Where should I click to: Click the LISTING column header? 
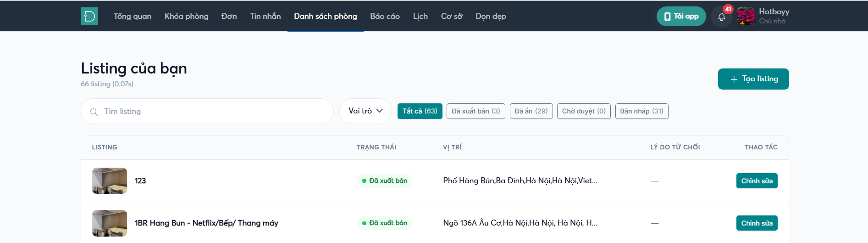pyautogui.click(x=105, y=147)
